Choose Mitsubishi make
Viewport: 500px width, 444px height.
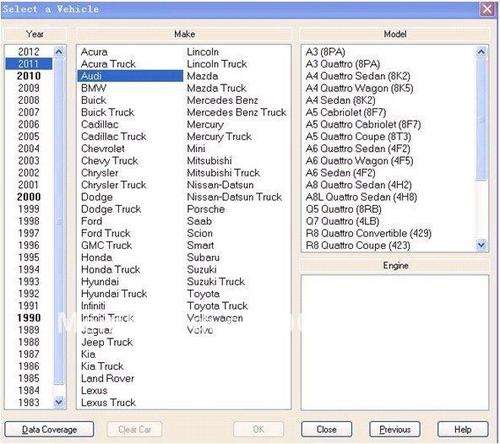209,161
